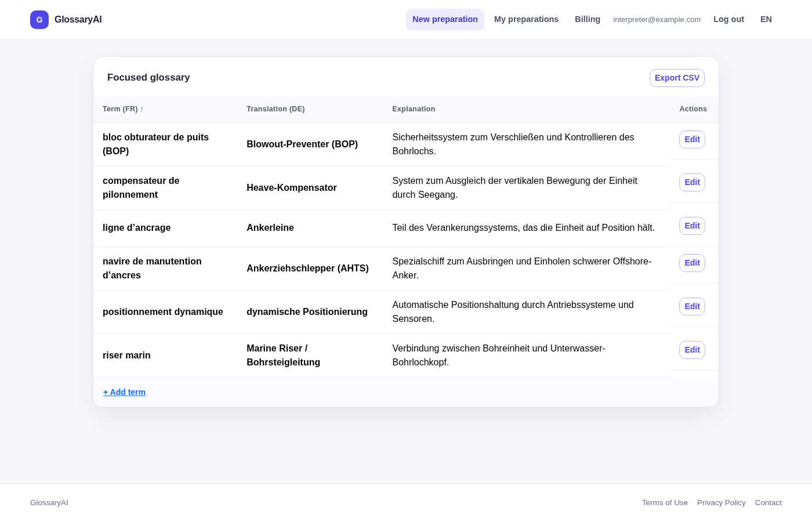The image size is (812, 522).
Task: Select the translation 'Ankerleine'
Action: pos(270,228)
